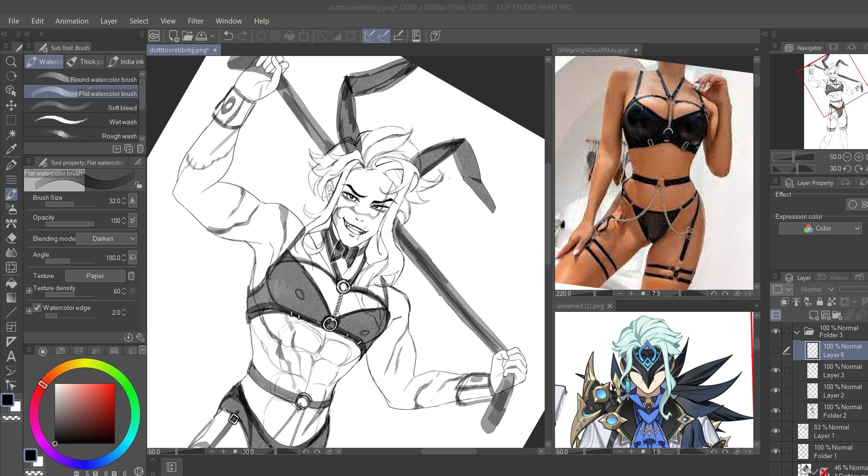868x476 pixels.
Task: Toggle the Watercolor edge checkbox
Action: (x=38, y=308)
